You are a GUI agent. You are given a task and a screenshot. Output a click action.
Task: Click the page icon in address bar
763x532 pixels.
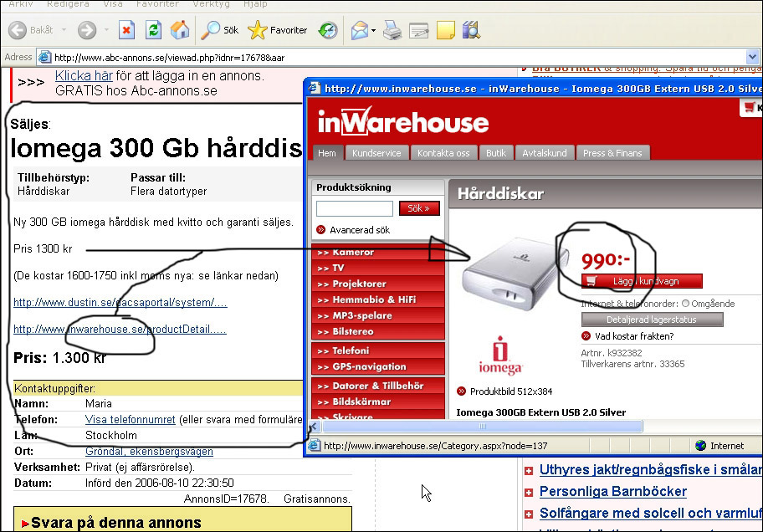tap(45, 57)
